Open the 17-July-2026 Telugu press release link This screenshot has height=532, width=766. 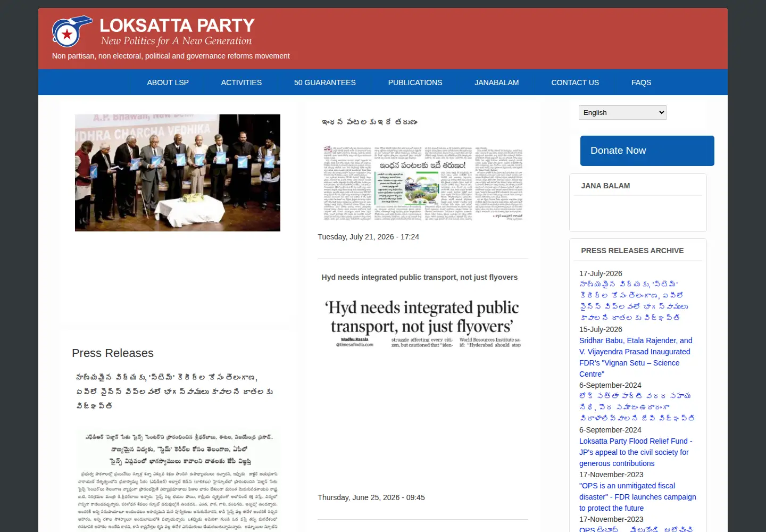click(x=634, y=301)
